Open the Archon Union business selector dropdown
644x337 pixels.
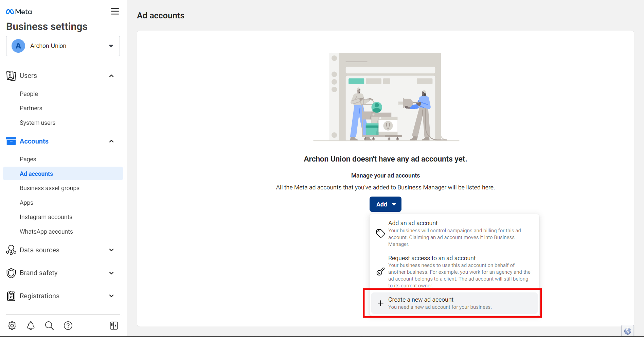click(x=63, y=46)
